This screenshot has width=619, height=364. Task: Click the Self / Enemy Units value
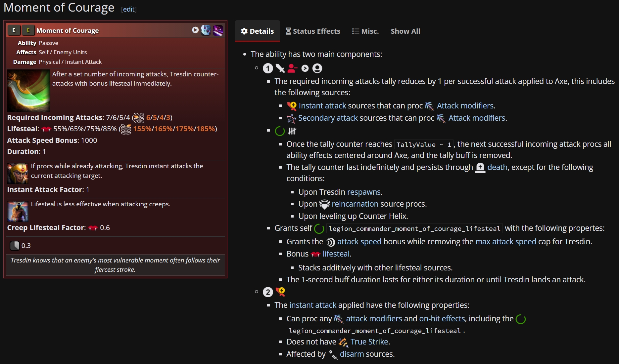point(63,52)
